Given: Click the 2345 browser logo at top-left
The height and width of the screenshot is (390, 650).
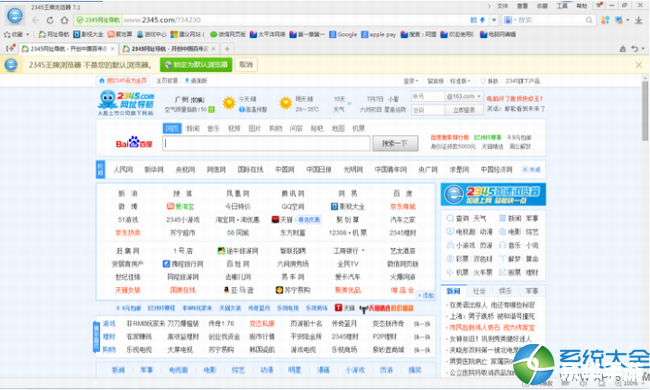Looking at the screenshot, I should 15,16.
